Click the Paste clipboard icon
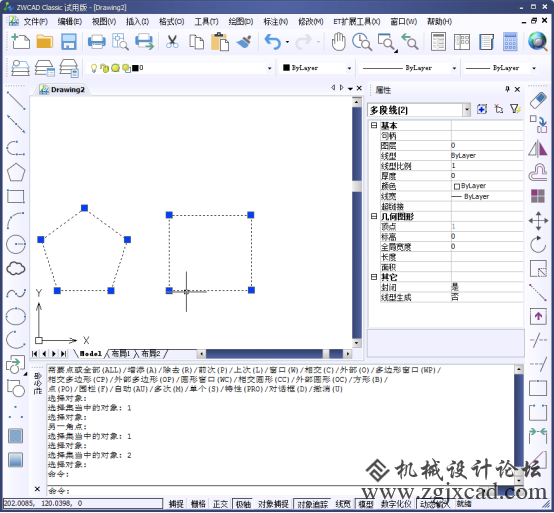The image size is (554, 513). click(x=220, y=41)
